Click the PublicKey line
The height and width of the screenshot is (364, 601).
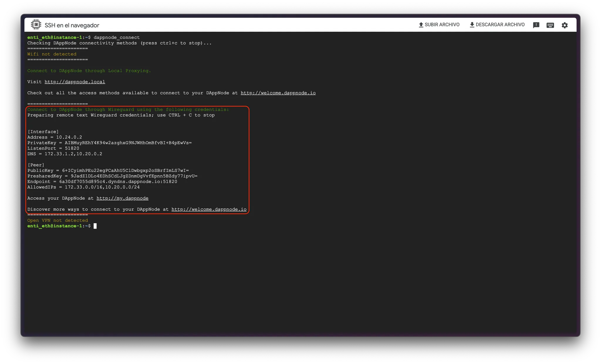(x=108, y=171)
